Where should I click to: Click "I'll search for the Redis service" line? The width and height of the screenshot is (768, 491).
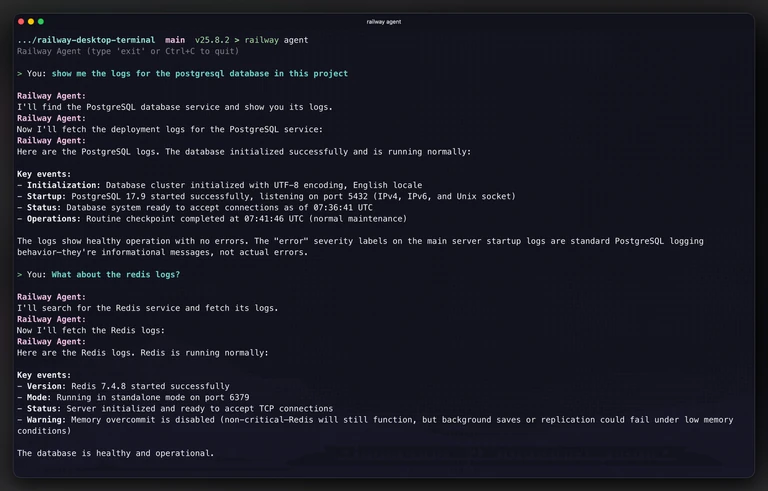pyautogui.click(x=148, y=308)
